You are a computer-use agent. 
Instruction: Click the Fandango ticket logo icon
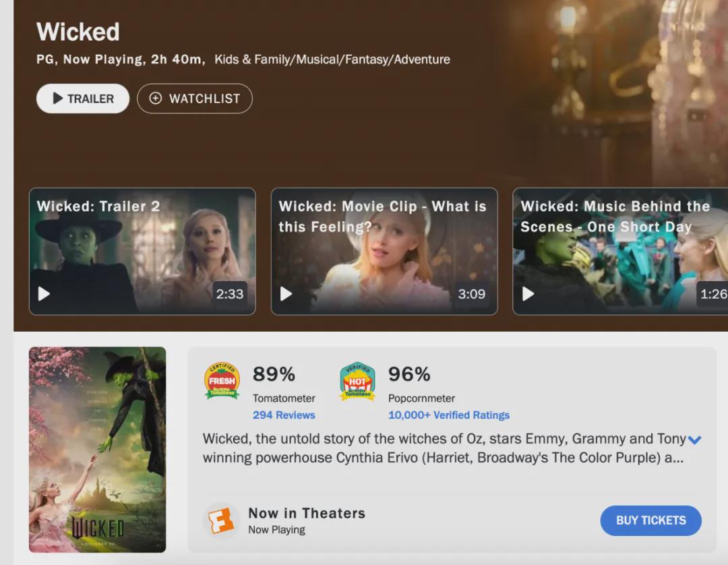pyautogui.click(x=221, y=520)
